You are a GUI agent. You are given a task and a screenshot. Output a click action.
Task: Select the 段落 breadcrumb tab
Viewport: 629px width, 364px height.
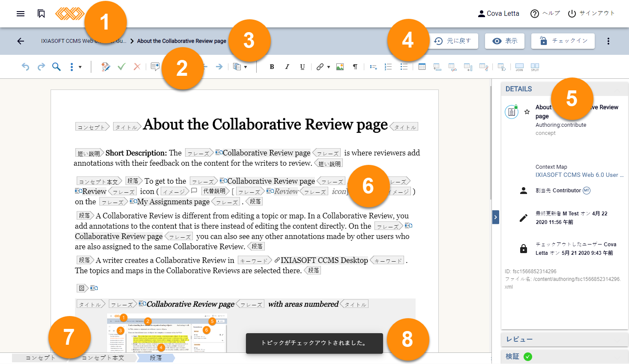[156, 358]
